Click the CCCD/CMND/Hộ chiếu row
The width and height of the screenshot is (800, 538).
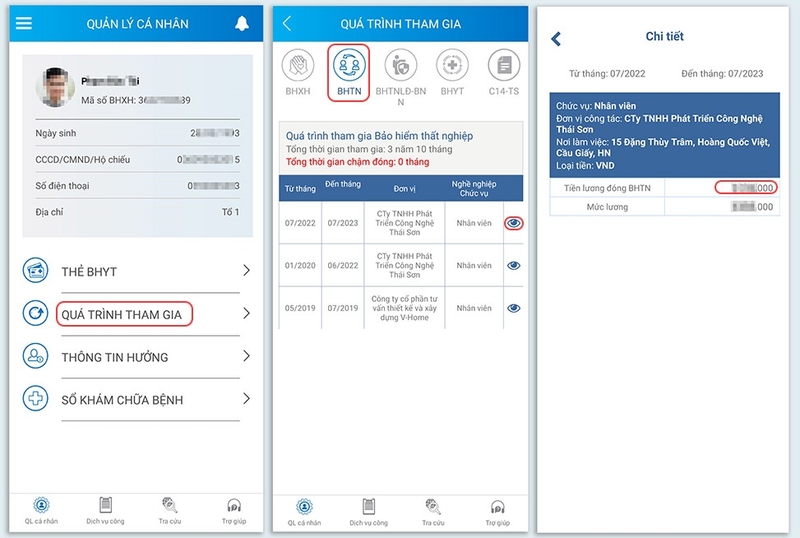point(137,159)
